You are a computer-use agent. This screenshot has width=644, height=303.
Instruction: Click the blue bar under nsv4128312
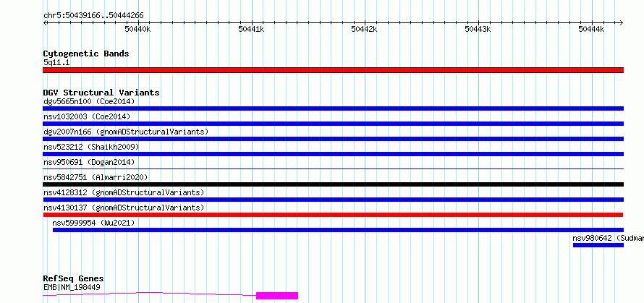(x=333, y=200)
